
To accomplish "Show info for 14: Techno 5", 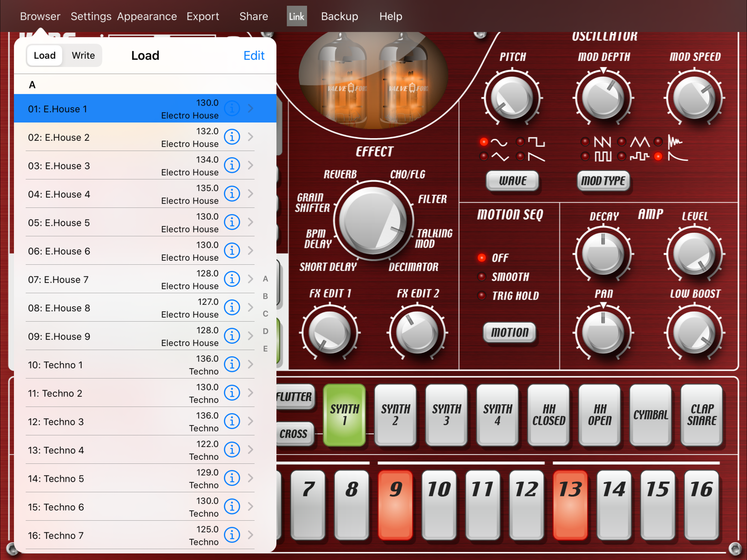I will (232, 478).
